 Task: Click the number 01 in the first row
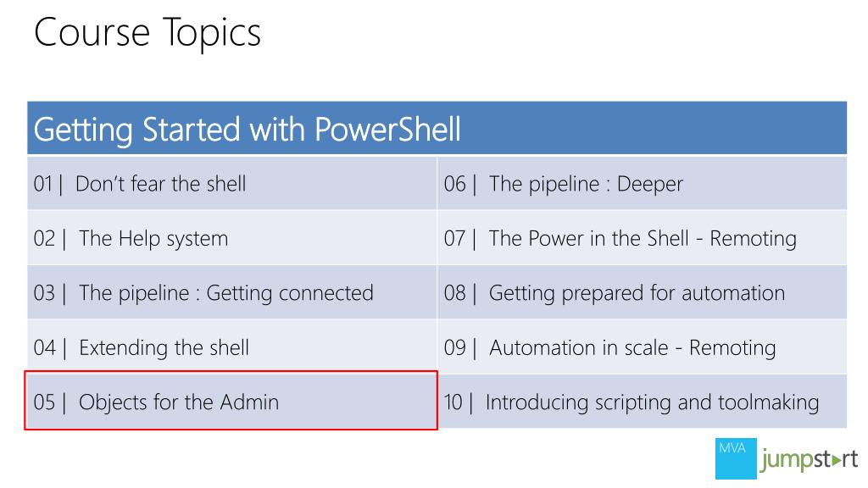click(x=42, y=184)
